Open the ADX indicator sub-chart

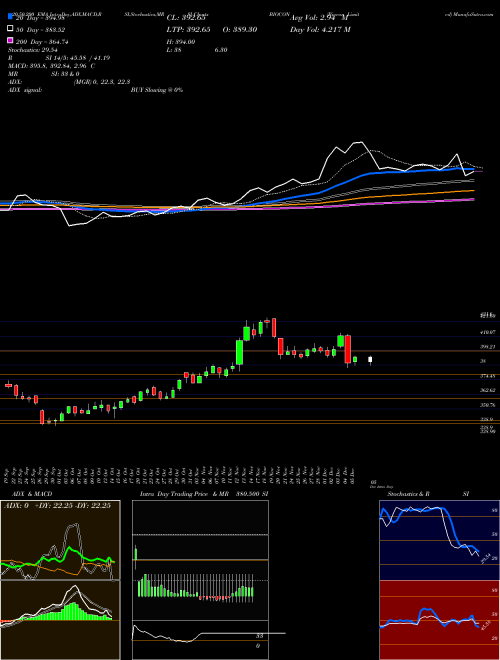click(x=60, y=540)
